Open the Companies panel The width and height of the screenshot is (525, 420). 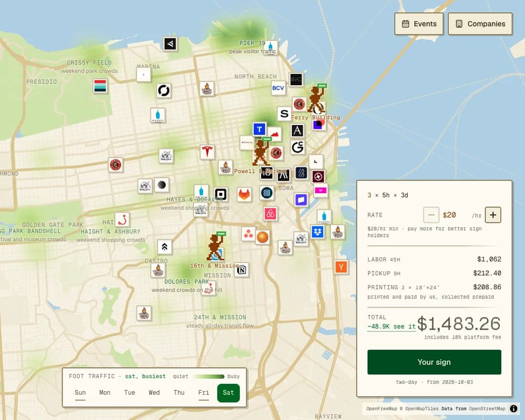click(480, 24)
